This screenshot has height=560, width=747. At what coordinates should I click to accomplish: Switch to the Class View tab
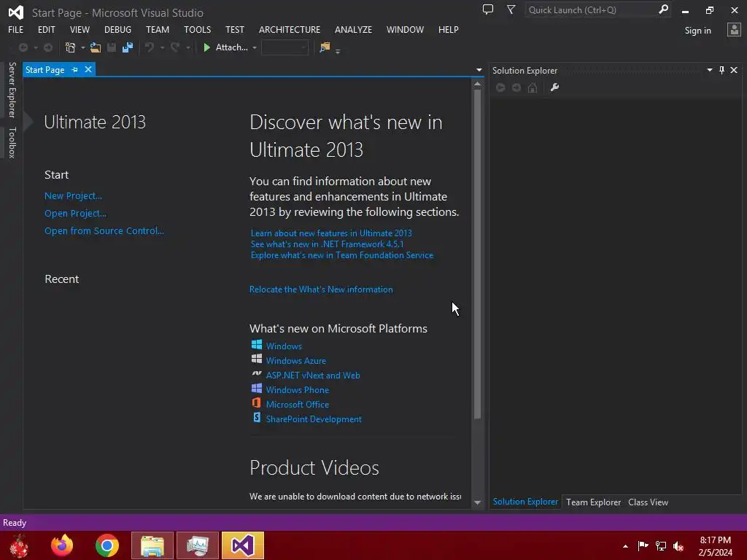[x=648, y=502]
